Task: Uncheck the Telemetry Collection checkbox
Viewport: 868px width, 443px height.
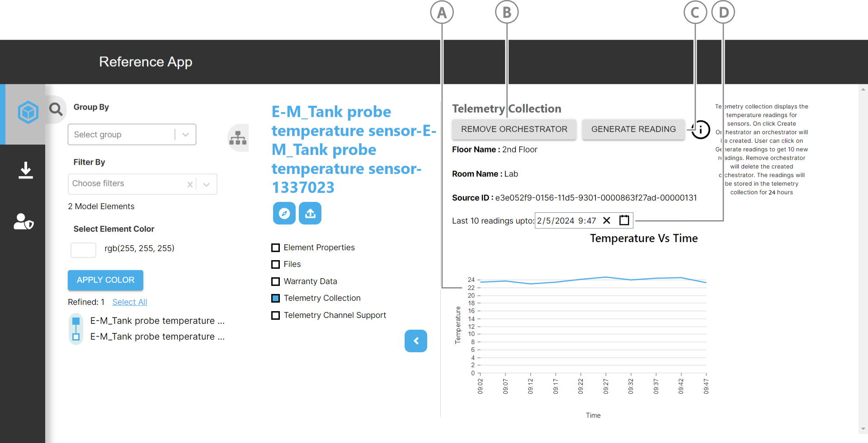Action: tap(276, 298)
